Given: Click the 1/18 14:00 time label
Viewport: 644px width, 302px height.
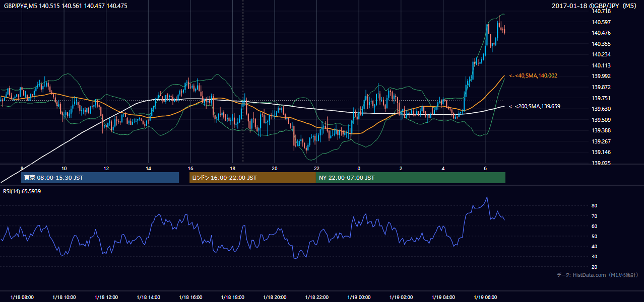Looking at the screenshot, I should 148,297.
